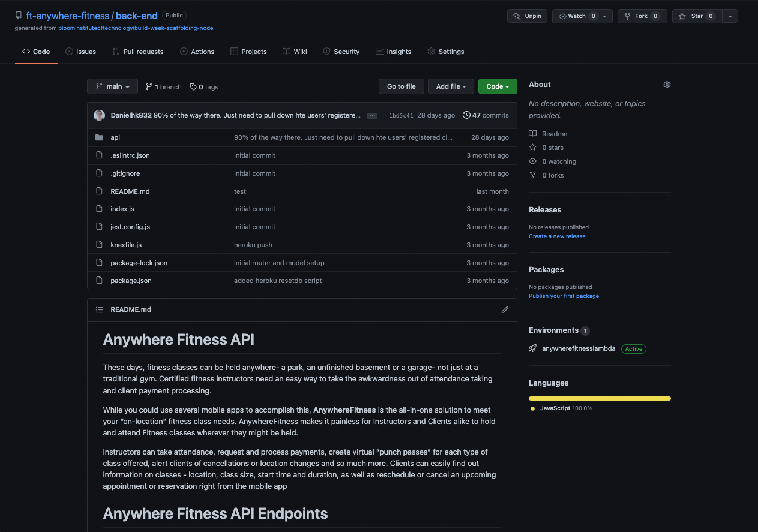This screenshot has width=758, height=532.
Task: Open the Danielhk832 author link
Action: (131, 115)
